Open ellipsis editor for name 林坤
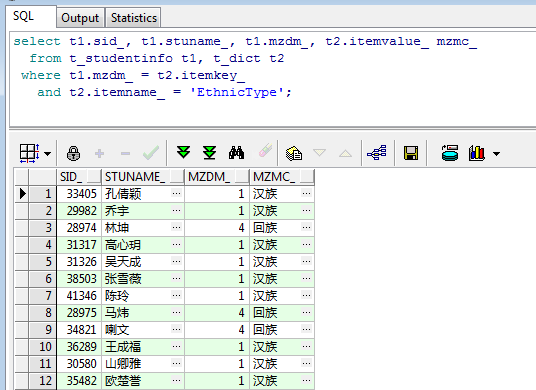 176,227
